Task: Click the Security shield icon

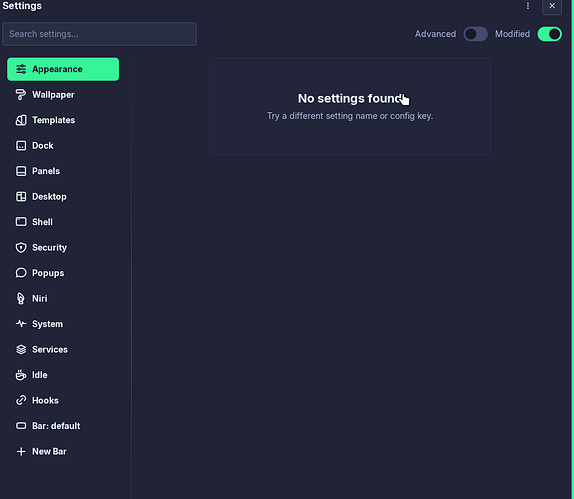Action: (21, 247)
